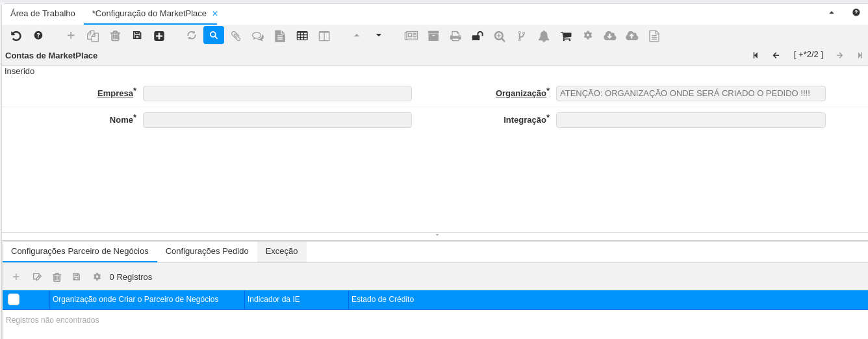Click the Nome input field
The width and height of the screenshot is (868, 339).
(x=277, y=120)
